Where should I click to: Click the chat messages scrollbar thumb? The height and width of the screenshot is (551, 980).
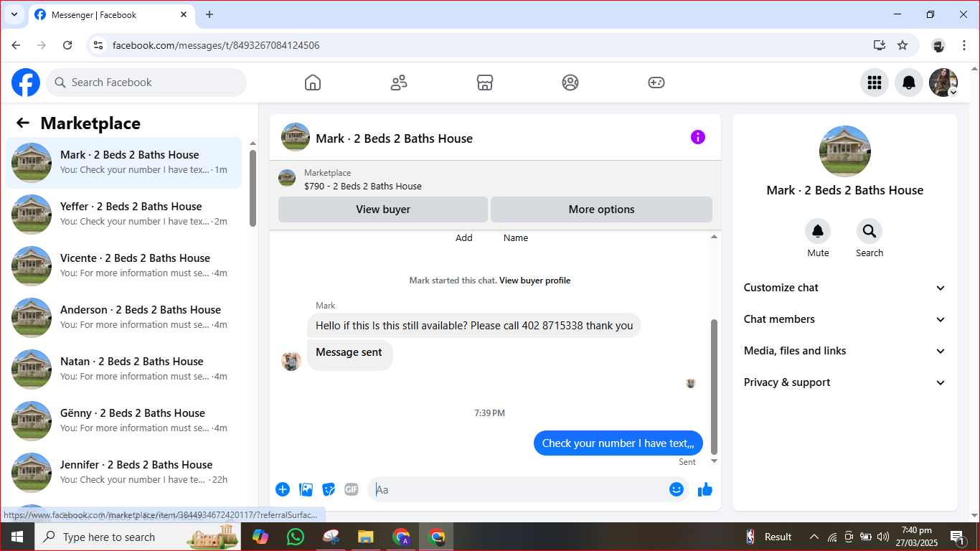(x=714, y=387)
